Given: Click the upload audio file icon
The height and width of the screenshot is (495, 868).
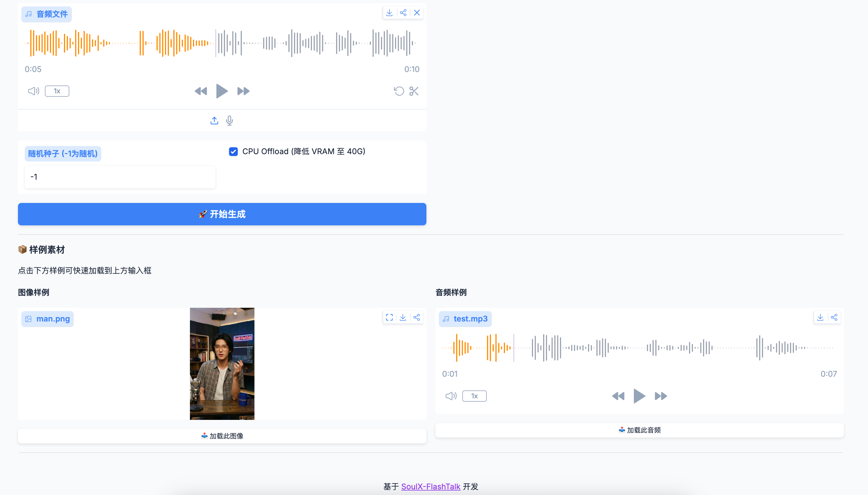Looking at the screenshot, I should point(214,121).
